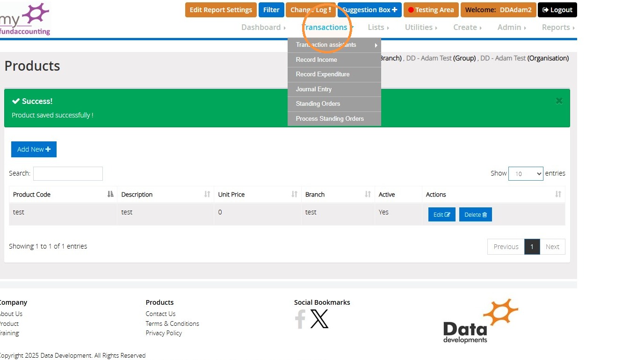Click the Edit Report Settings button

221,10
